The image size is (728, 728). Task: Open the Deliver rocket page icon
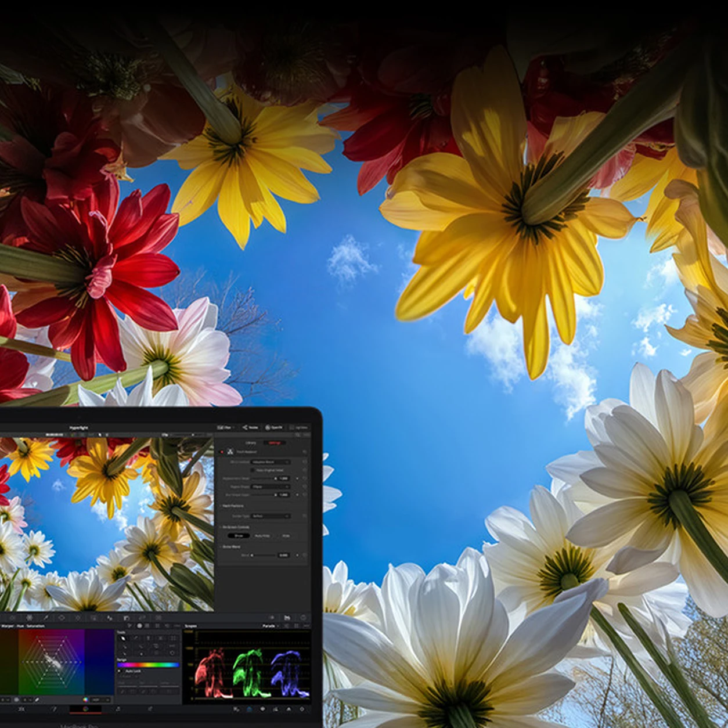pos(149,709)
